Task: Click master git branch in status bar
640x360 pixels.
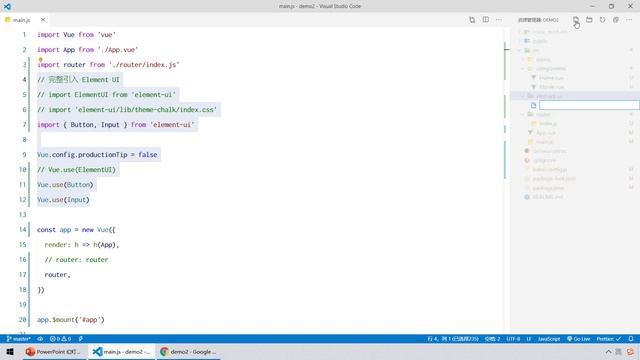Action: [19, 339]
